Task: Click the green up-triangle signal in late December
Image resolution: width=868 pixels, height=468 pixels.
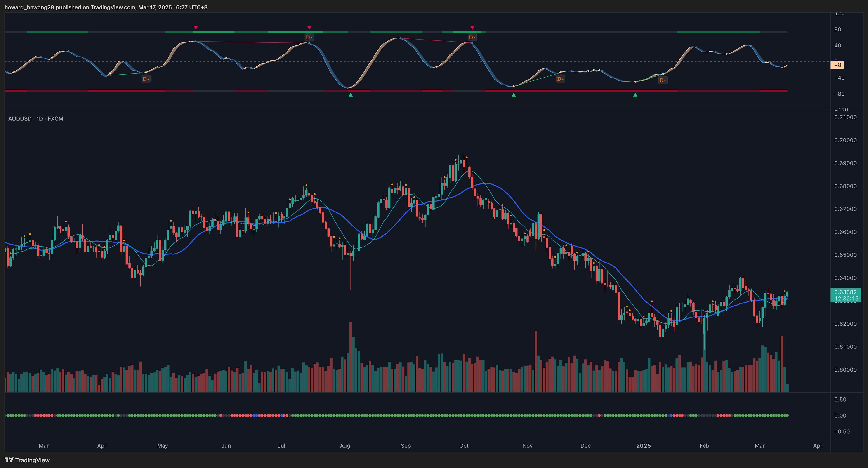Action: [x=635, y=95]
